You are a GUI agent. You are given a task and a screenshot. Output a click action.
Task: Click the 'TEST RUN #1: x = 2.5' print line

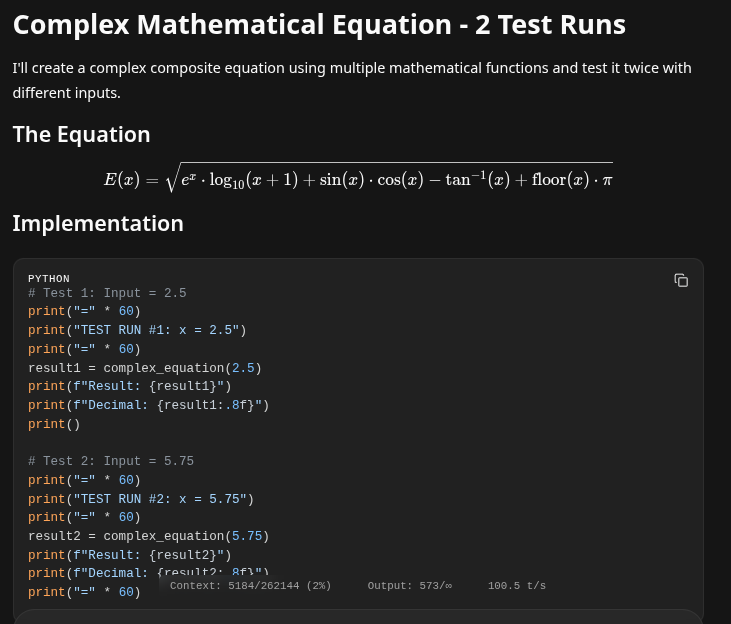[x=137, y=331]
